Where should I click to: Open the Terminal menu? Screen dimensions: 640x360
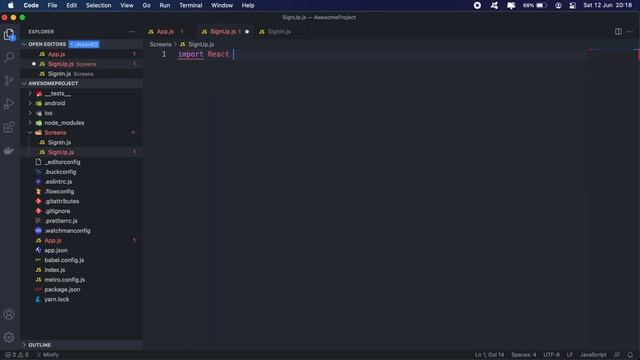pyautogui.click(x=191, y=5)
